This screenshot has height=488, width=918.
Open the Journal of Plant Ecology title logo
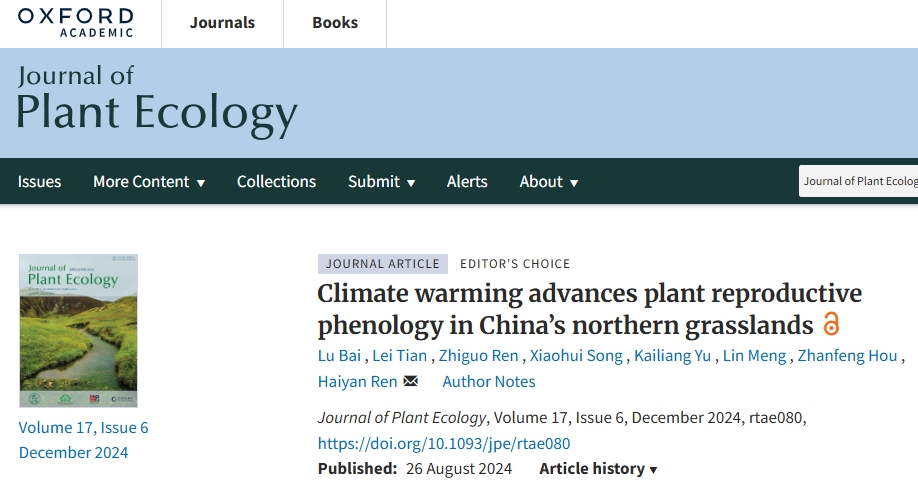tap(157, 102)
